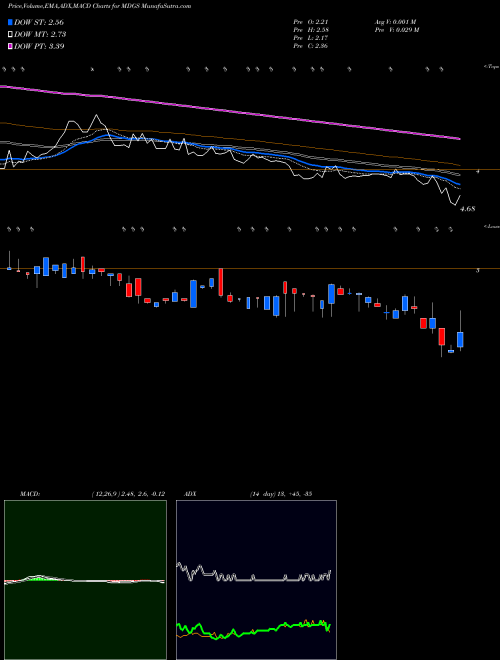Click the 'DOW PT: 3.39' legend text

[39, 46]
